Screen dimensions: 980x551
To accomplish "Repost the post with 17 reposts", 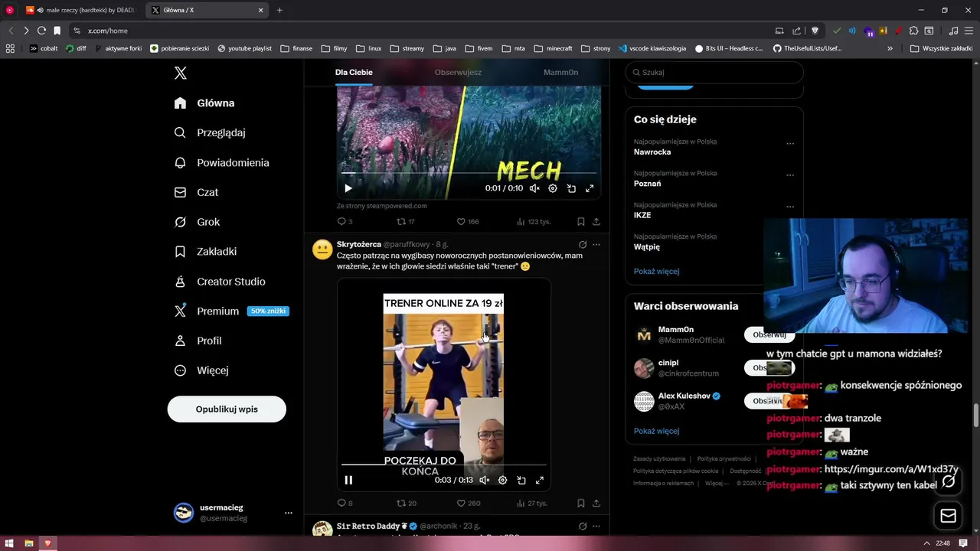I will (x=406, y=221).
